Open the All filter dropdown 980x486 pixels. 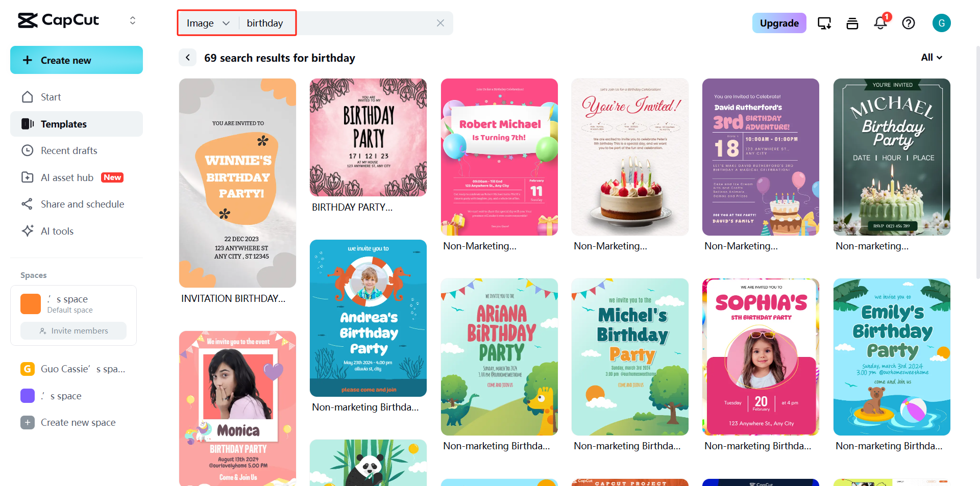click(932, 58)
